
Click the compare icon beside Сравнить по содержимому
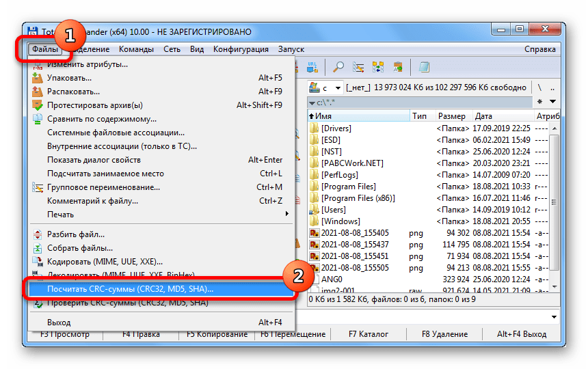coord(38,119)
